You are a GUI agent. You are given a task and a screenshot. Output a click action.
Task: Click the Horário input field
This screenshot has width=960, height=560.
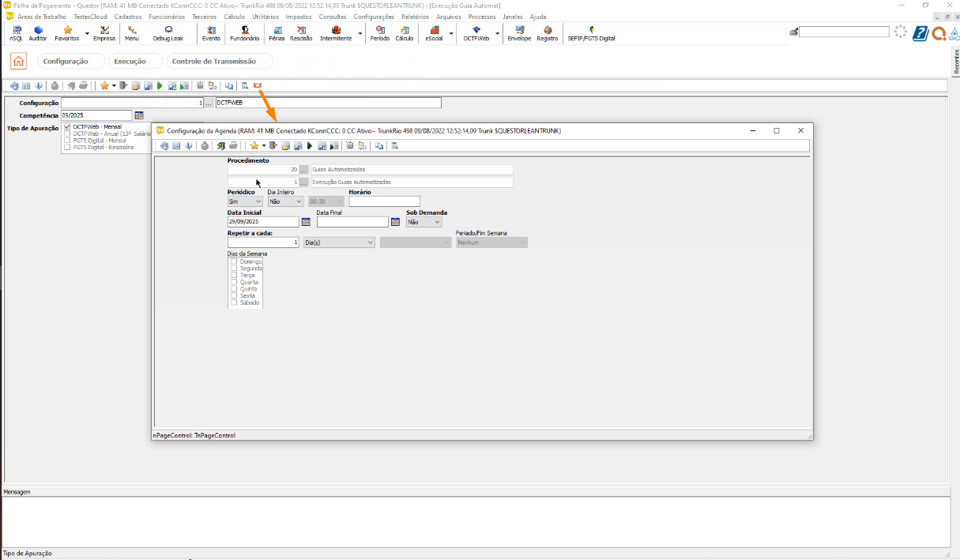pos(384,202)
